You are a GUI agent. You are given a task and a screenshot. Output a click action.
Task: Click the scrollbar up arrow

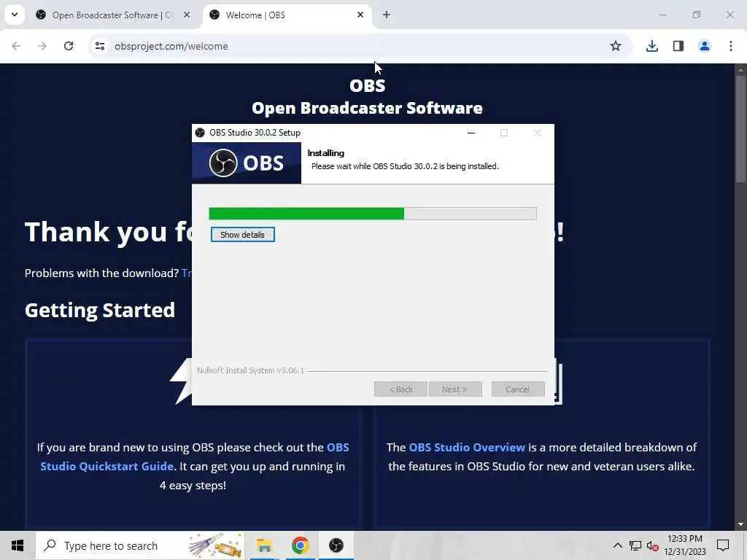tap(740, 70)
